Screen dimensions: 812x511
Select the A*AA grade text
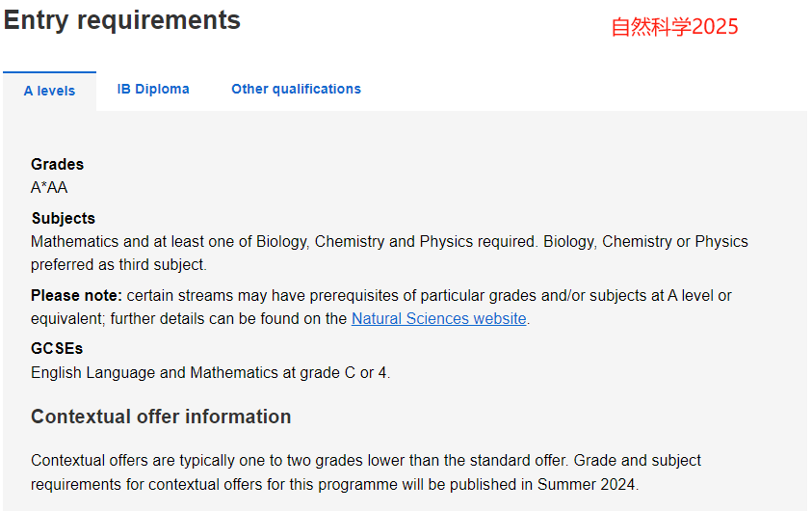(x=49, y=187)
